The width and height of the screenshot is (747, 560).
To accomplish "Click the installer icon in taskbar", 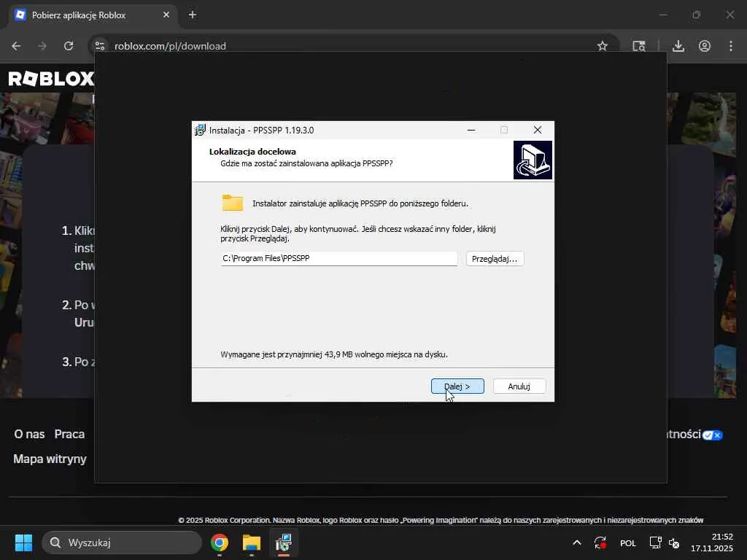I will tap(284, 542).
